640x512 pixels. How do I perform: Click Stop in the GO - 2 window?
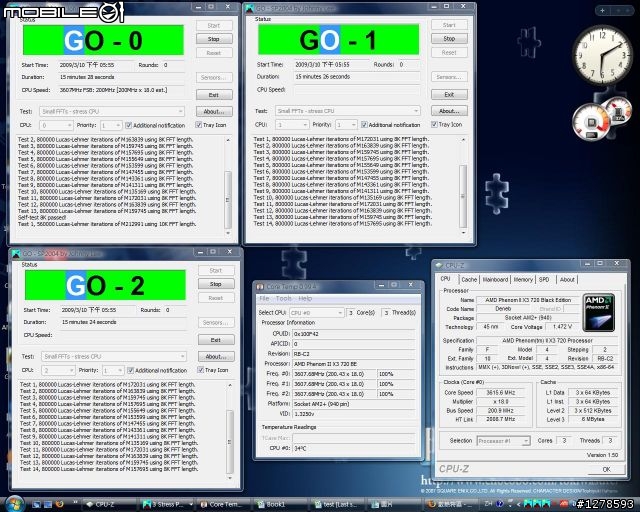pos(216,284)
